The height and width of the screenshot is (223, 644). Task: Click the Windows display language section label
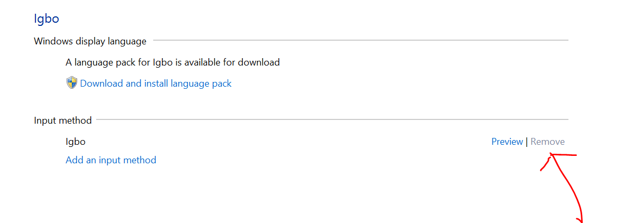tap(90, 41)
